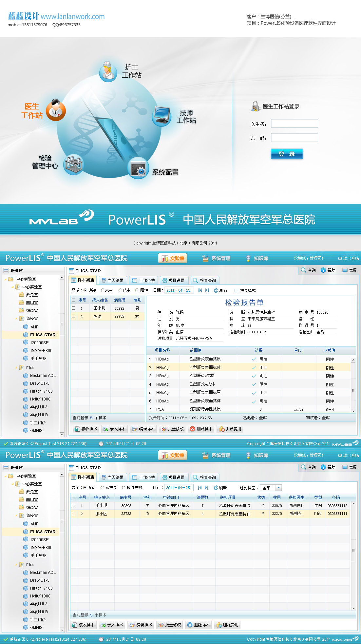Collapse root 中心实验室 in 检验报告单 screen tree
The width and height of the screenshot is (361, 644).
[x=5, y=279]
